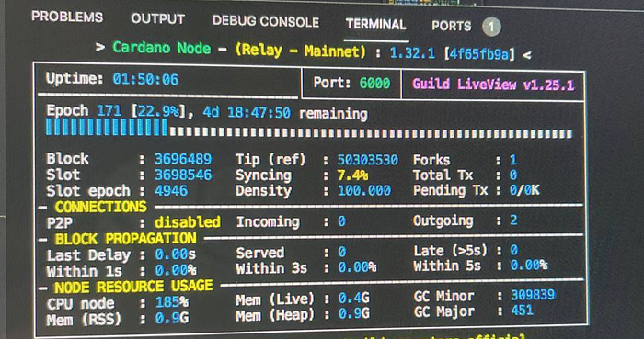Click the Cardano Node title text
The width and height of the screenshot is (644, 339).
pyautogui.click(x=161, y=48)
